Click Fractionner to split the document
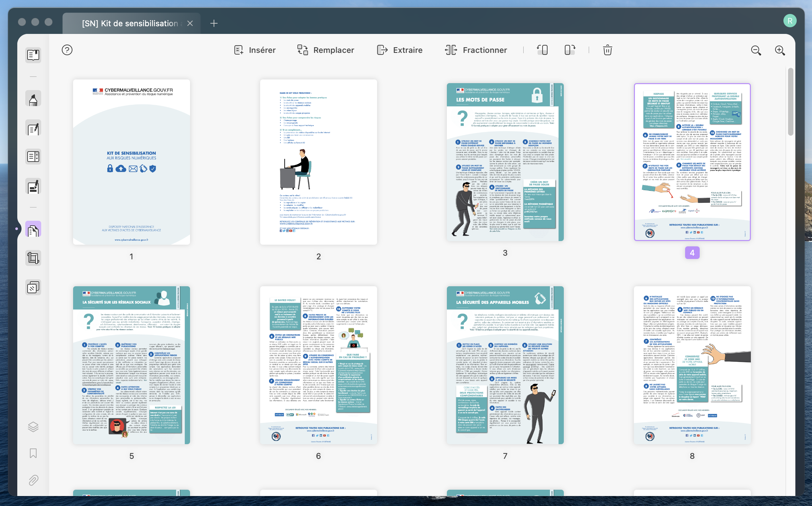Screen dimensions: 812x506 476,50
